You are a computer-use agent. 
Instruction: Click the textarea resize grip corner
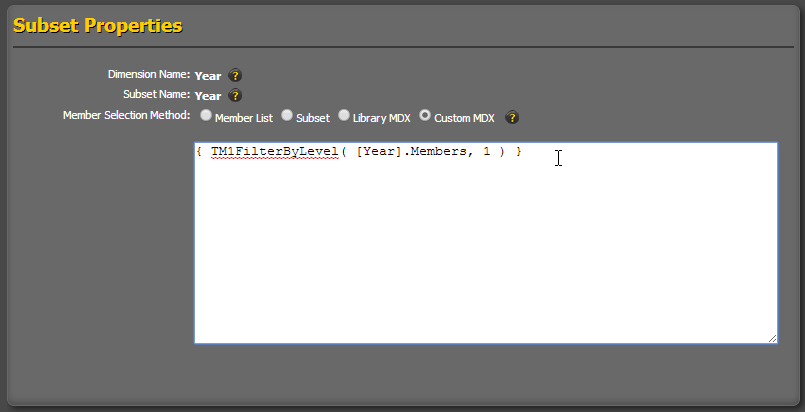point(772,338)
